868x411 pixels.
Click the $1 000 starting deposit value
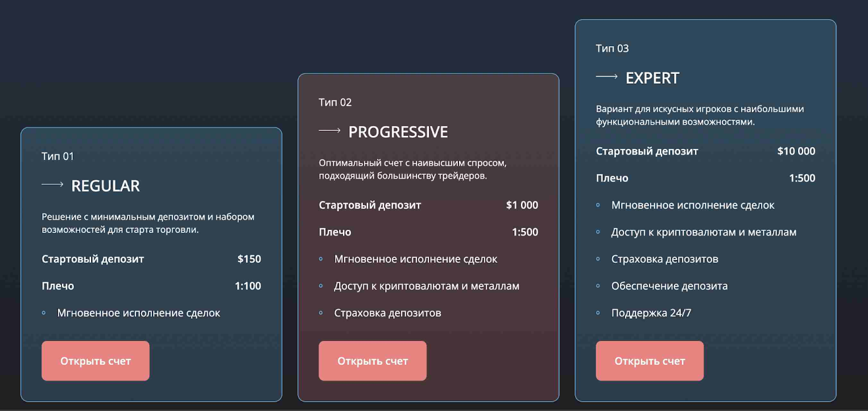coord(522,205)
